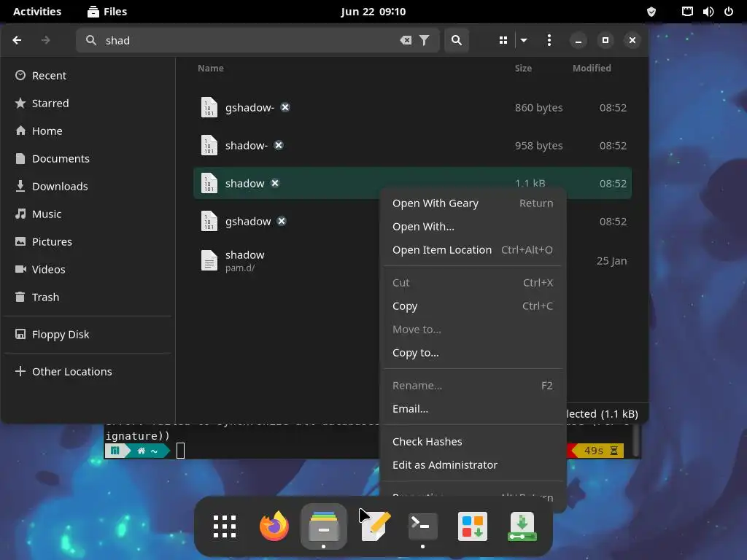Select the gshadow file icon
Viewport: 747px width, 560px height.
tap(209, 222)
